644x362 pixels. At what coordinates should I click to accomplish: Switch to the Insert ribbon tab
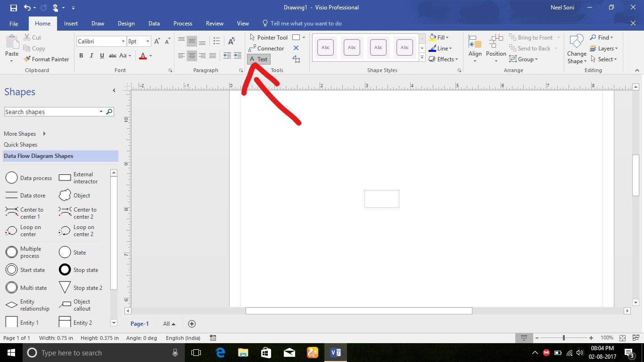[x=71, y=23]
